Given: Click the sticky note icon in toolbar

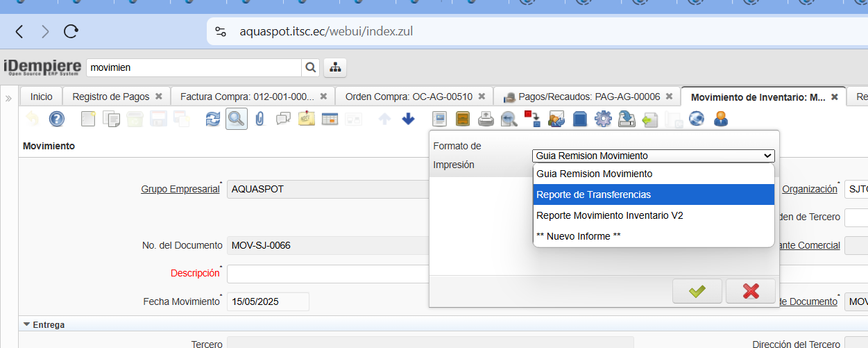Looking at the screenshot, I should click(307, 119).
